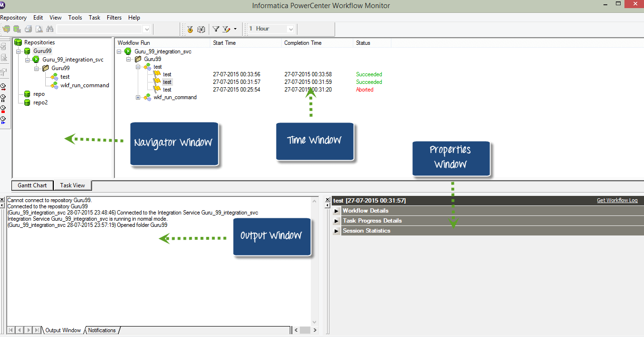Expand the Workflow Details section
The width and height of the screenshot is (644, 337).
[x=337, y=211]
